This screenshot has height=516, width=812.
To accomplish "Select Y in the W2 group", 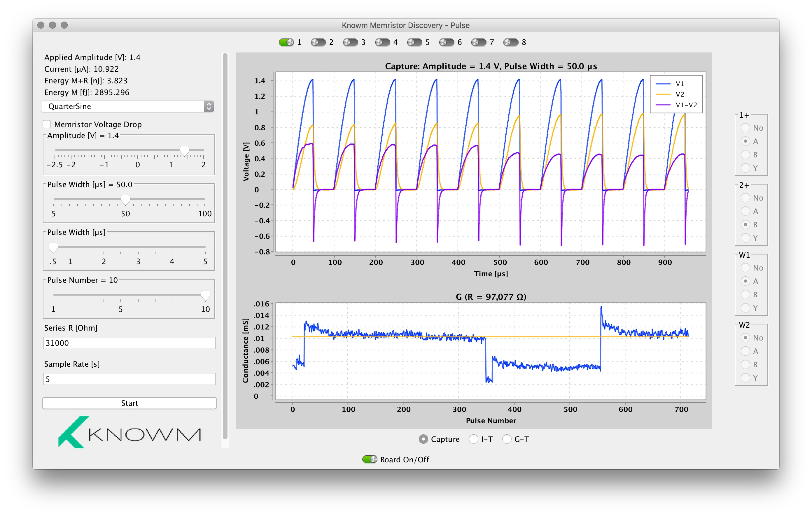I will (x=745, y=378).
